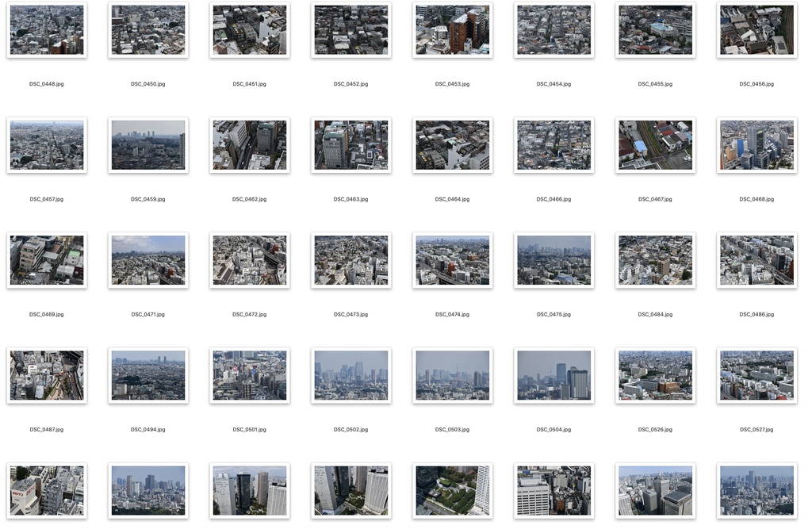Open the SEIYU building photo bottom left

click(47, 490)
